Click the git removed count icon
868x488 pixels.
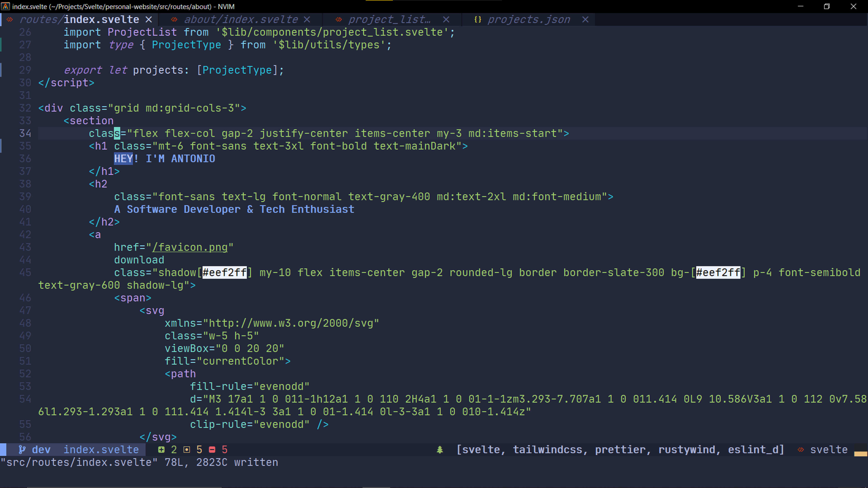pyautogui.click(x=212, y=449)
